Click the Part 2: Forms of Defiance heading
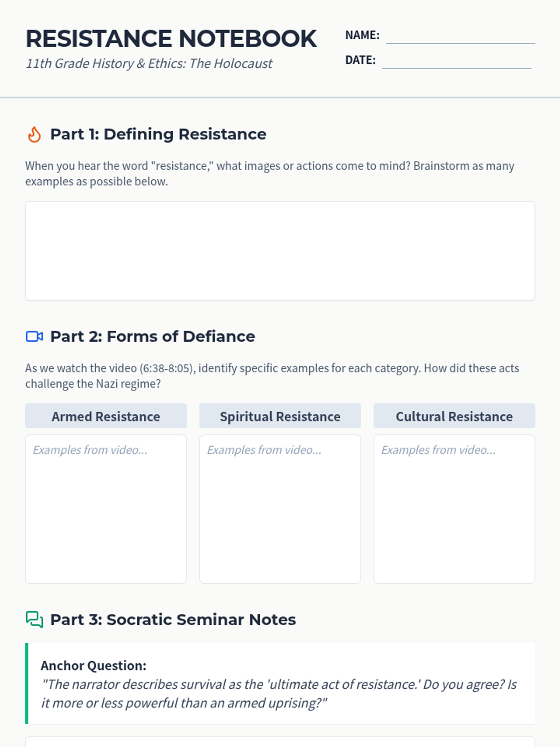 click(153, 337)
